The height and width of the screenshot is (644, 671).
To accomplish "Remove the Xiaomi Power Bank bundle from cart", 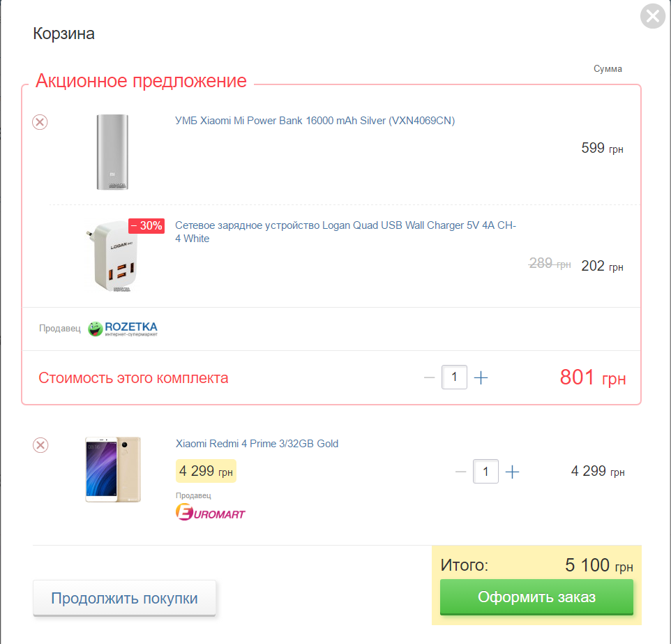I will pos(40,122).
